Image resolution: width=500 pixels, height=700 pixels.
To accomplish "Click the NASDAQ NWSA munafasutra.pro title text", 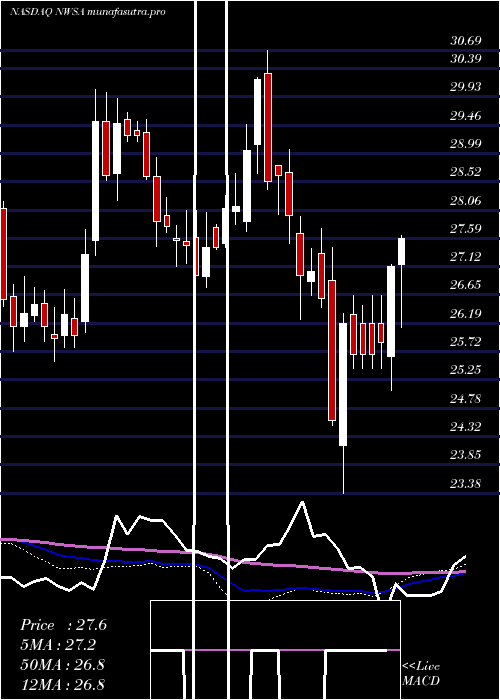I will pyautogui.click(x=88, y=12).
